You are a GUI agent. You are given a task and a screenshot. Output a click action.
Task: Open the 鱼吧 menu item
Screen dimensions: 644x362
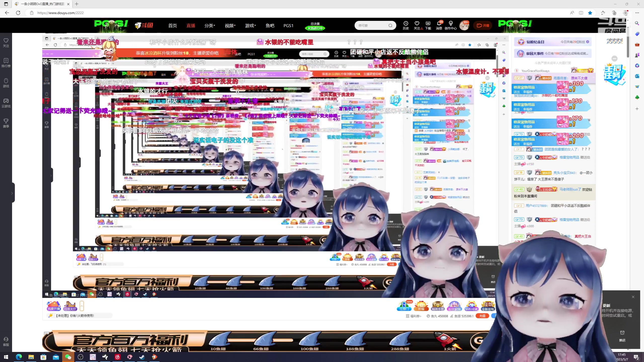tap(270, 25)
